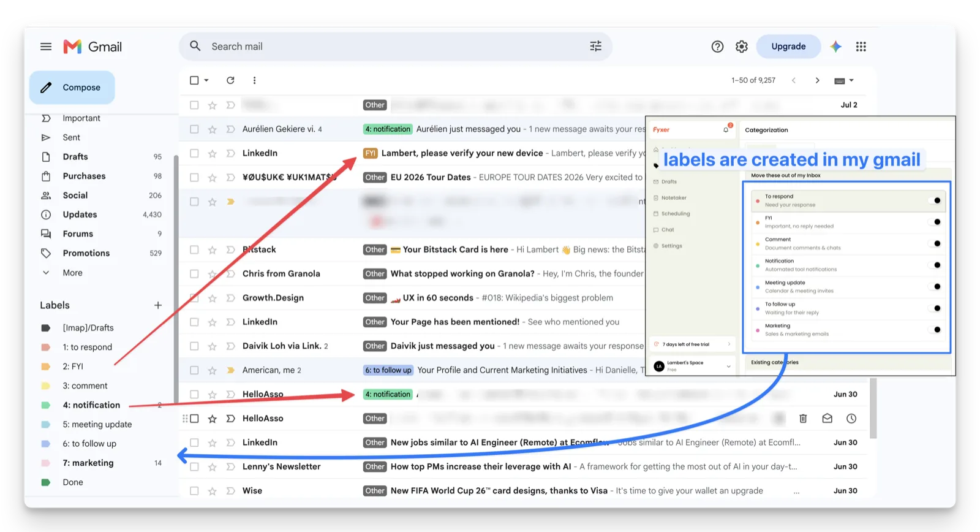Open the Social category
This screenshot has height=532, width=980.
pyautogui.click(x=75, y=196)
